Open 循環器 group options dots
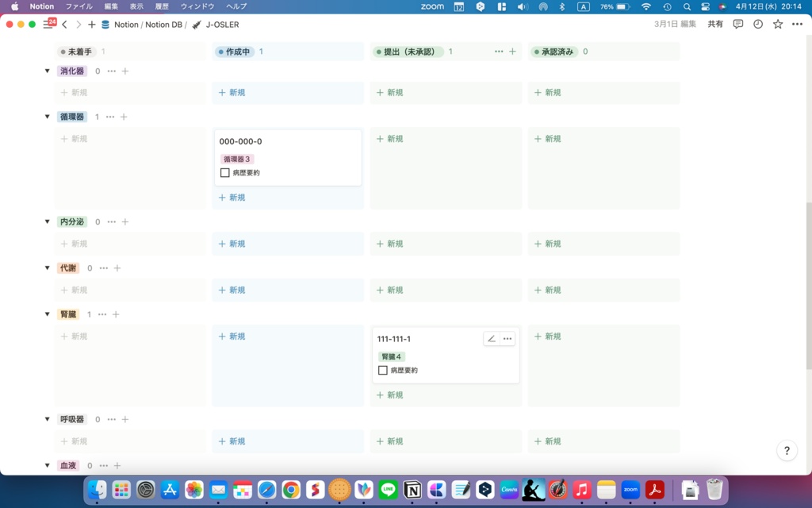The height and width of the screenshot is (508, 812). click(109, 117)
